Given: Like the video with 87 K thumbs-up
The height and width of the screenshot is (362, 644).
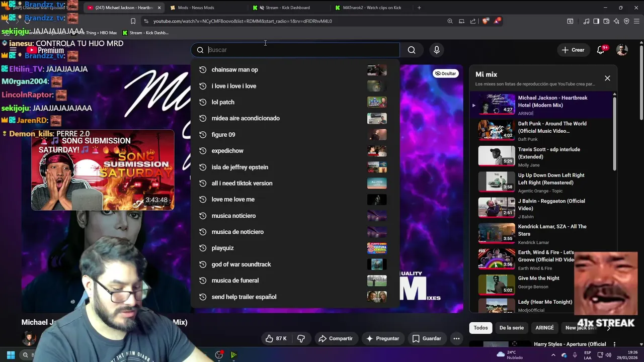Looking at the screenshot, I should [x=276, y=338].
